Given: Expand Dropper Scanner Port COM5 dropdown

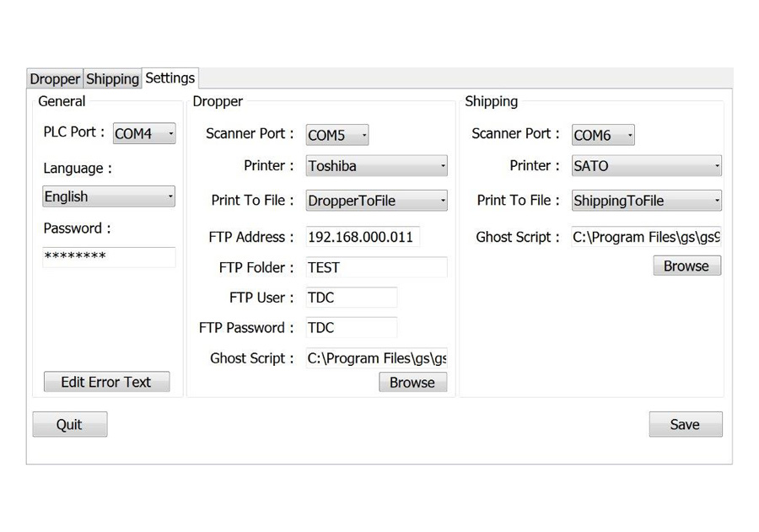Looking at the screenshot, I should click(x=336, y=135).
